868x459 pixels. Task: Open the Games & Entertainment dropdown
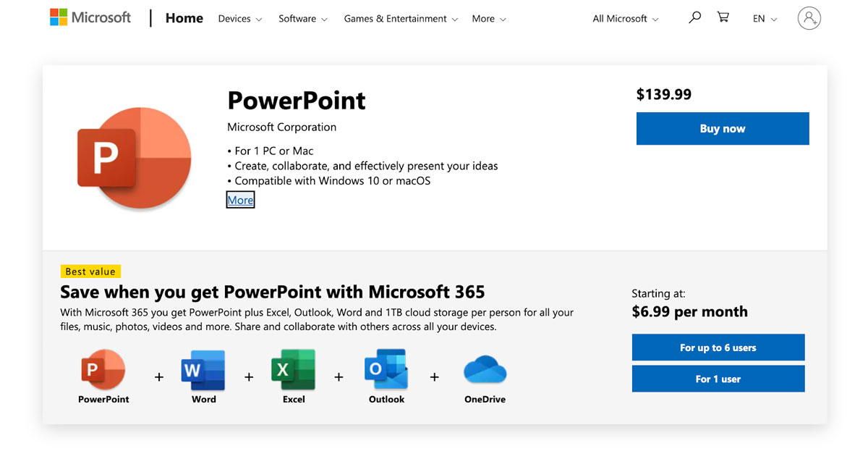click(x=401, y=19)
